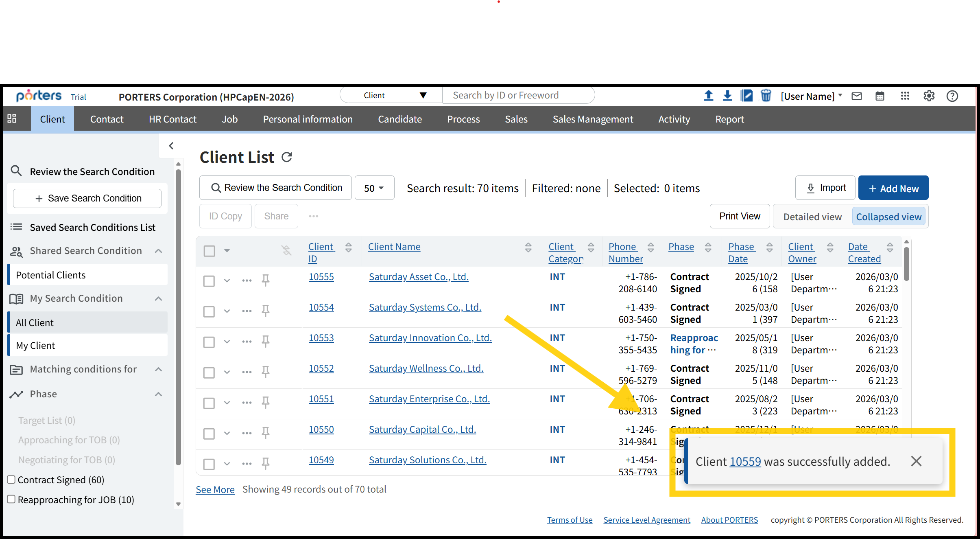Collapse the left sidebar with the arrow

click(x=171, y=146)
